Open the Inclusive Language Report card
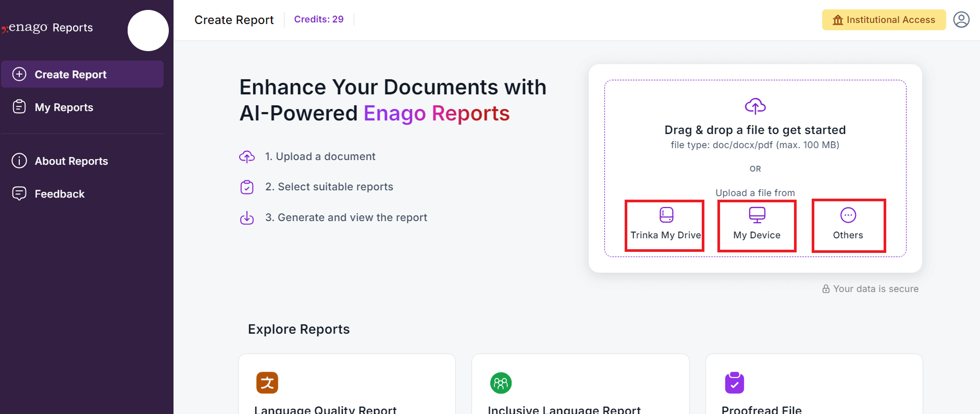Screen dimensions: 980x414 pos(580,384)
